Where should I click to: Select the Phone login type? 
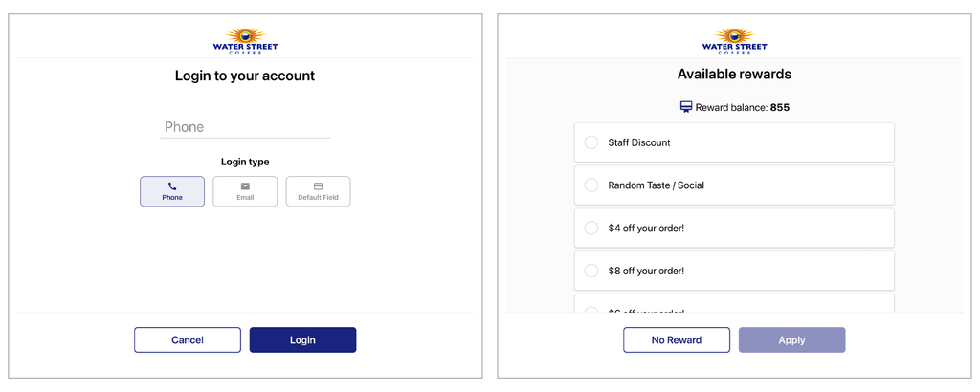[x=172, y=191]
